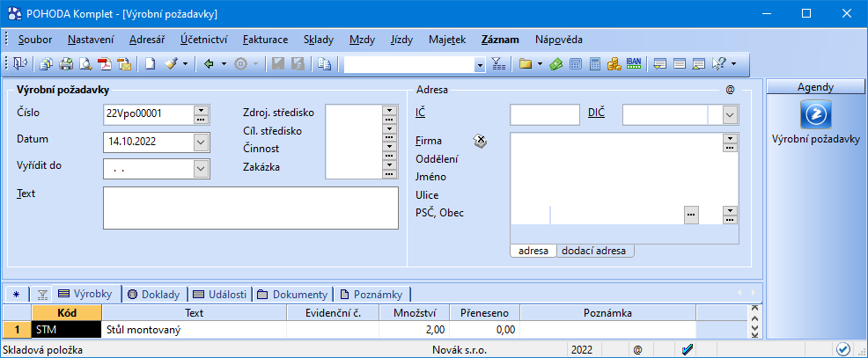The image size is (868, 358).
Task: Open the Účetnictví menu
Action: (203, 40)
